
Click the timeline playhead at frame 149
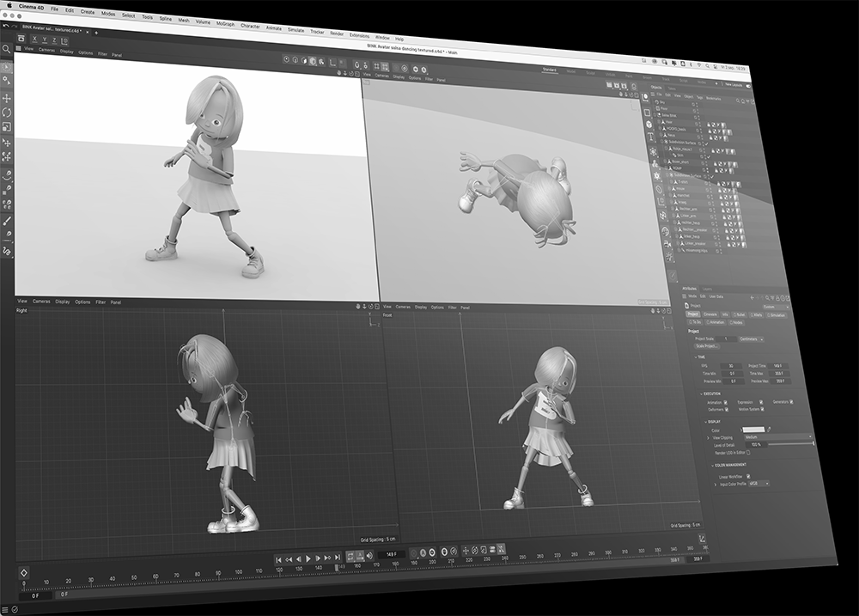coord(337,567)
